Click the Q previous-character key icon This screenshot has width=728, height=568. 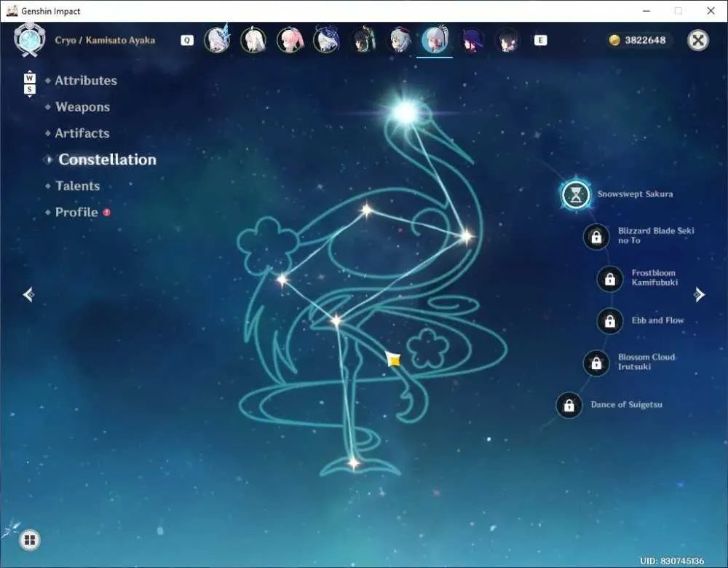pos(187,40)
